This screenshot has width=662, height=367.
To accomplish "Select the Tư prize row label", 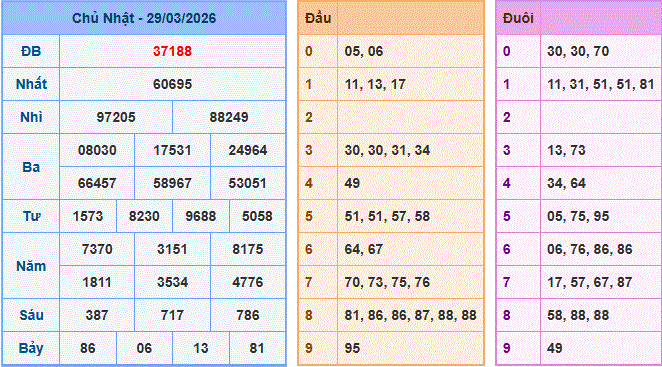I will click(x=31, y=216).
